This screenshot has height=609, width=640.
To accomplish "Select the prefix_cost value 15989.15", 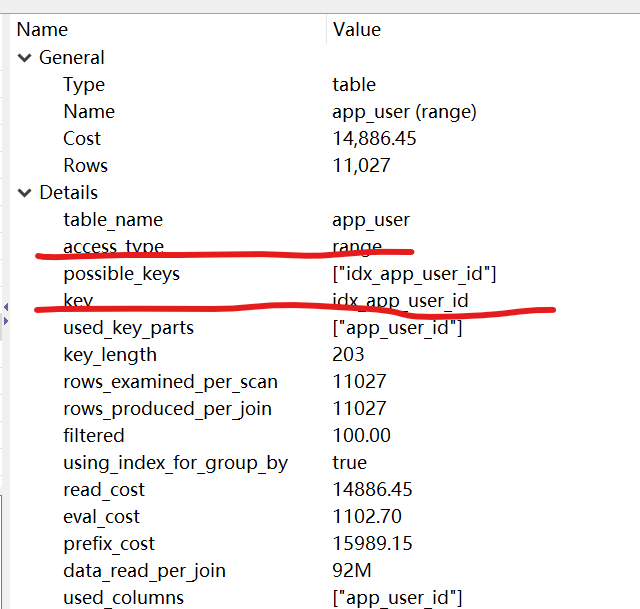I will point(372,544).
